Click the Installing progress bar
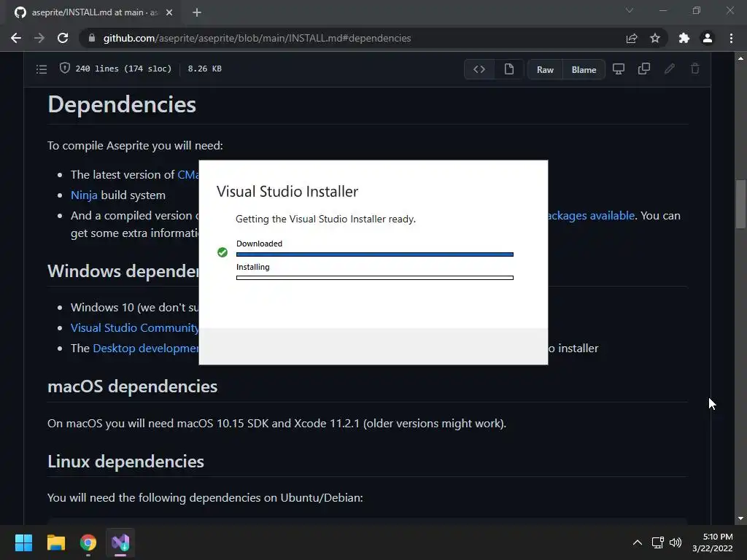Image resolution: width=747 pixels, height=560 pixels. 375,278
